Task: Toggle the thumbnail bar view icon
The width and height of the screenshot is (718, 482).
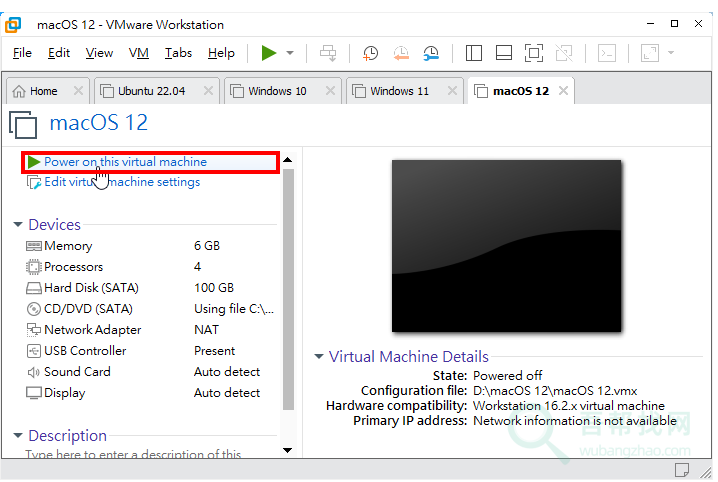Action: 504,53
